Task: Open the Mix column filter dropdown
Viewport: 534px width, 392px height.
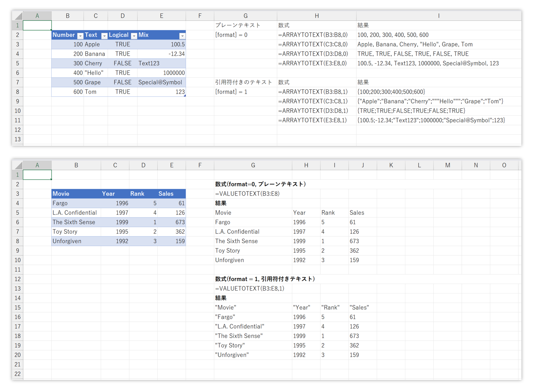Action: (182, 36)
